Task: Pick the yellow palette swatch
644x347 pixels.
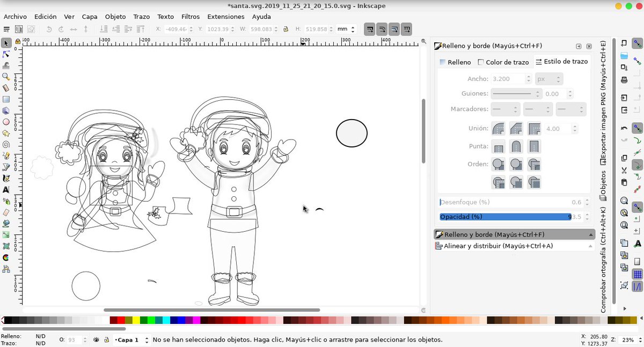Action: pyautogui.click(x=136, y=320)
